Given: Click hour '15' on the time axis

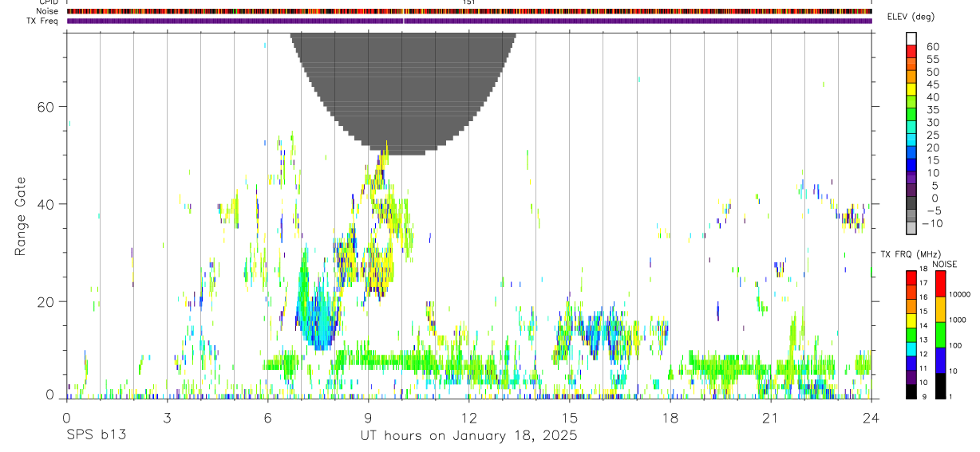Looking at the screenshot, I should [x=570, y=419].
